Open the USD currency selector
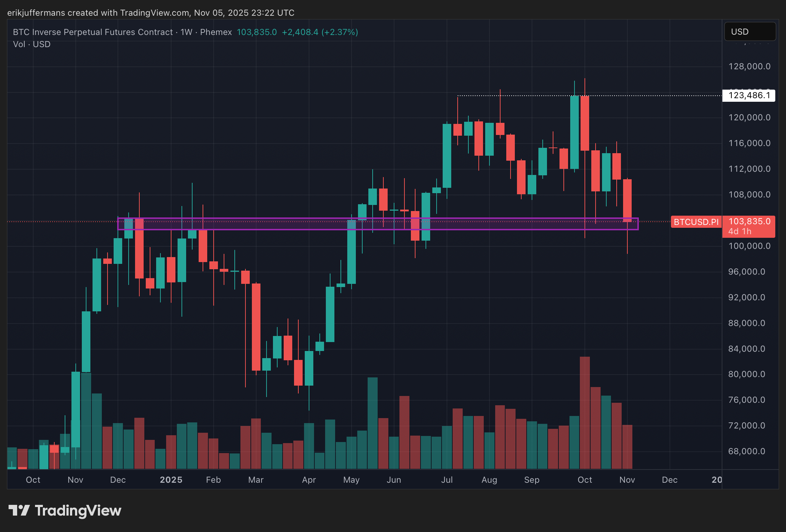This screenshot has height=532, width=786. pos(750,32)
